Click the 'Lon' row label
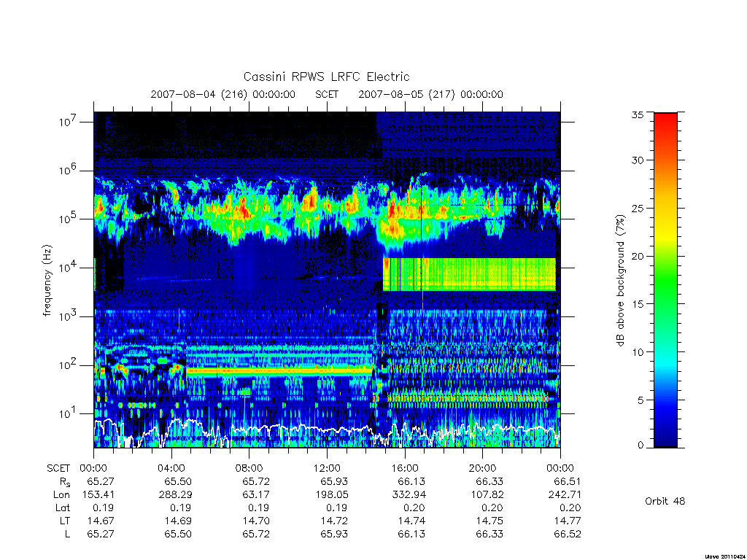747x560 pixels. coord(61,494)
